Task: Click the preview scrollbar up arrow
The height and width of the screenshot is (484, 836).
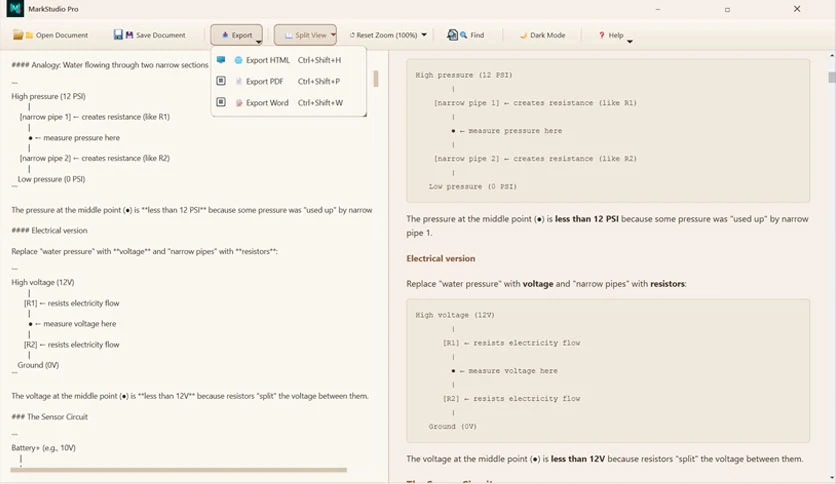Action: [832, 55]
